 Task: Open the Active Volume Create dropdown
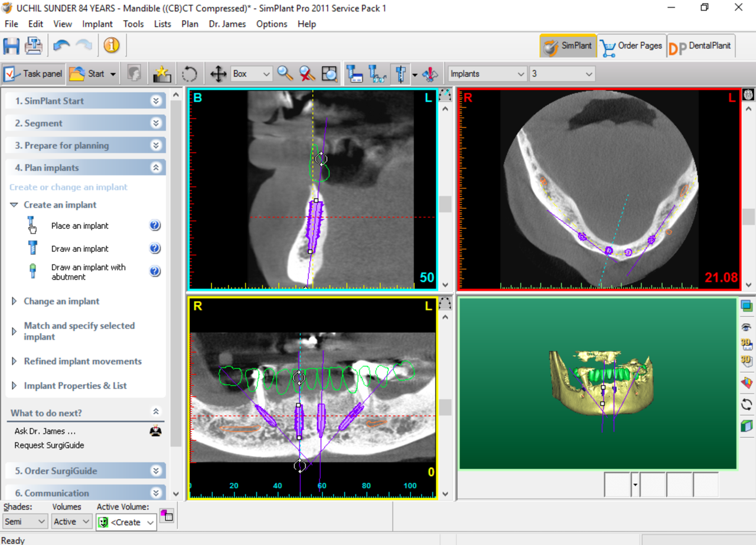point(150,523)
